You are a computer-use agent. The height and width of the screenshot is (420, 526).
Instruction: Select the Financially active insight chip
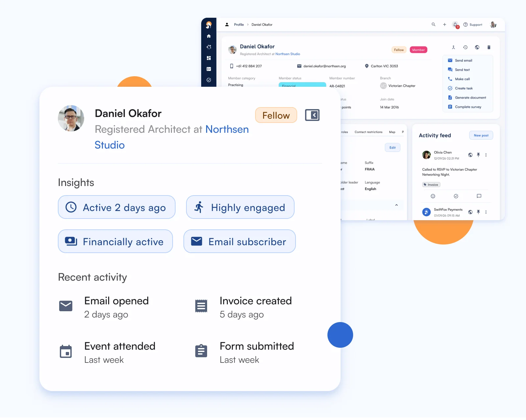(x=115, y=242)
